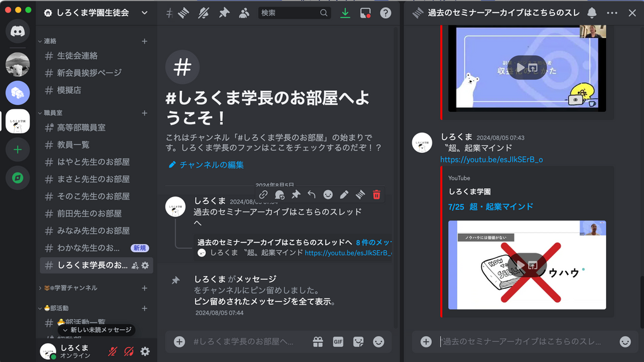Viewport: 644px width, 362px height.
Task: Collapse the 職員室 category
Action: pos(53,112)
